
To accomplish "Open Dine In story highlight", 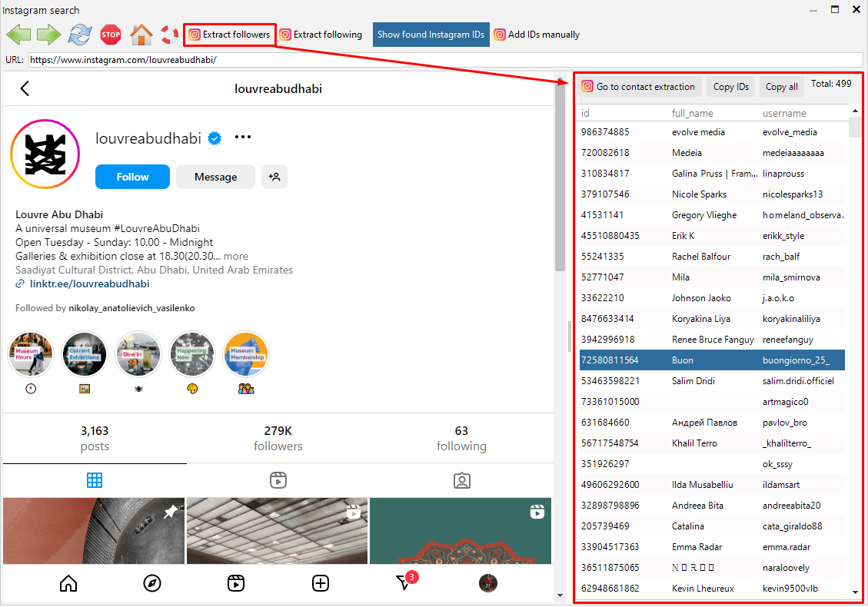I will click(x=138, y=354).
